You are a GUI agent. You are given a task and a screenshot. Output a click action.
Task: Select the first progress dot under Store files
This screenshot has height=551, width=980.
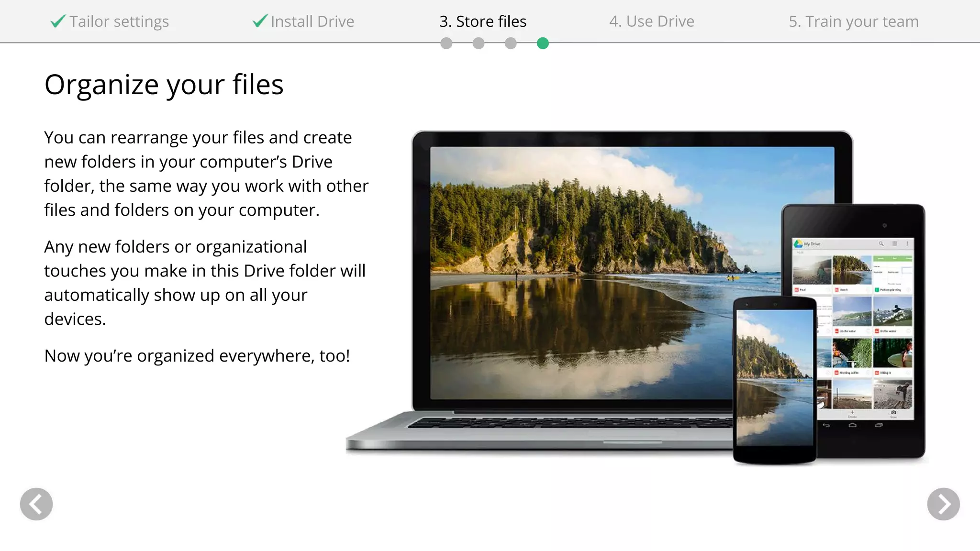pyautogui.click(x=446, y=44)
